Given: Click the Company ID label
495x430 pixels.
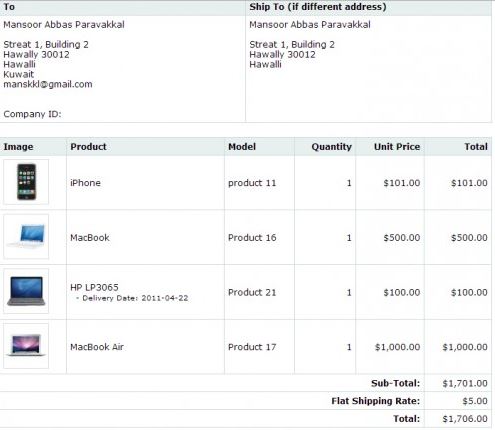Looking at the screenshot, I should click(32, 114).
